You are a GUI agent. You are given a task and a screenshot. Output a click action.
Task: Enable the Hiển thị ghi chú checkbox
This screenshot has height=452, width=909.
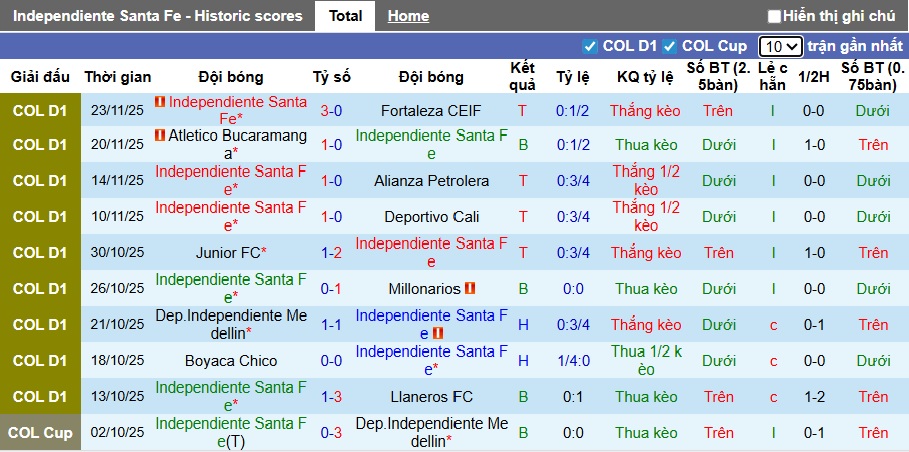pyautogui.click(x=774, y=16)
